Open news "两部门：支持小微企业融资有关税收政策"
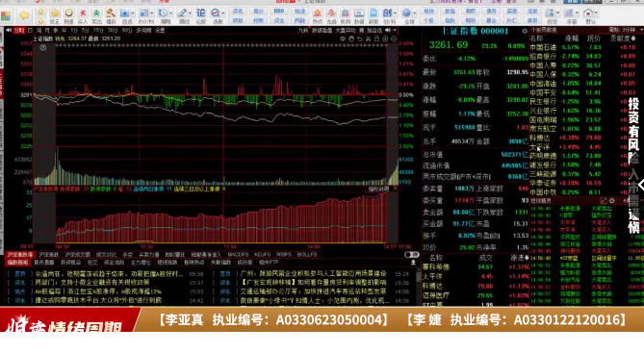 (92, 283)
